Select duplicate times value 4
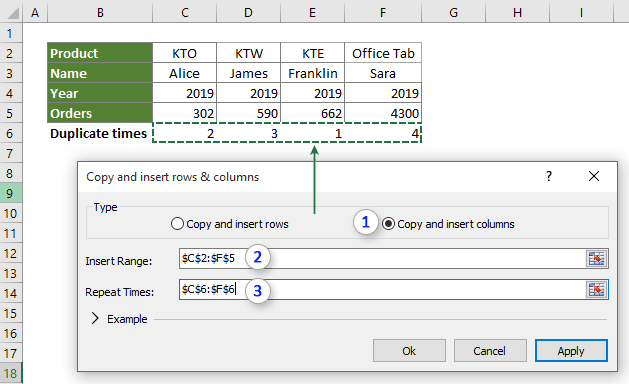The image size is (629, 384). (x=383, y=133)
